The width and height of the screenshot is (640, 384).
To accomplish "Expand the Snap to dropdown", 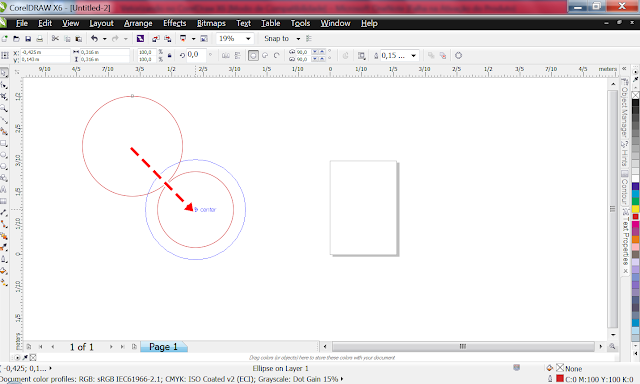I will (x=298, y=39).
